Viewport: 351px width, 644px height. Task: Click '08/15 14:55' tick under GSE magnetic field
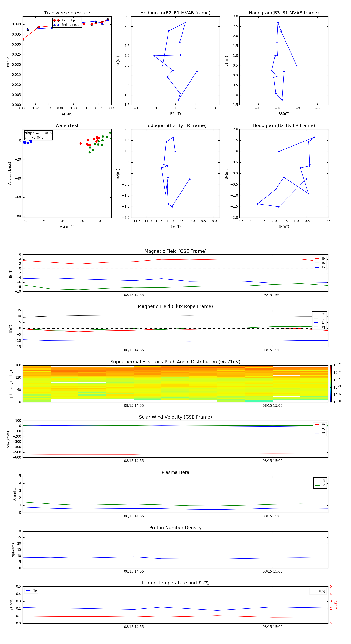[x=134, y=295]
